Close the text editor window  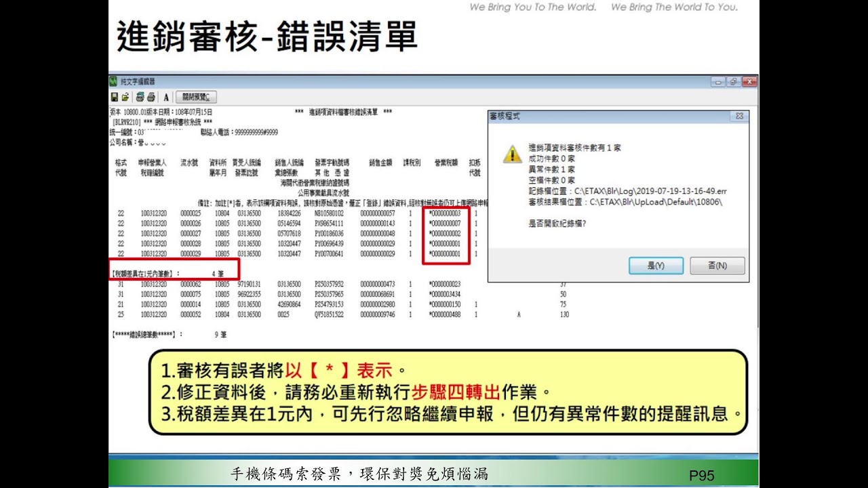749,81
